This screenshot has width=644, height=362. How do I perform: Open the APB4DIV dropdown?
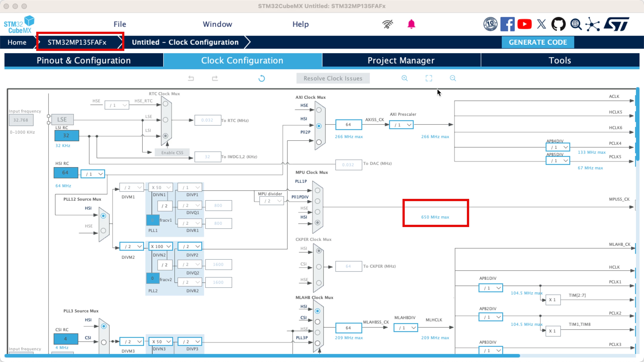[558, 147]
